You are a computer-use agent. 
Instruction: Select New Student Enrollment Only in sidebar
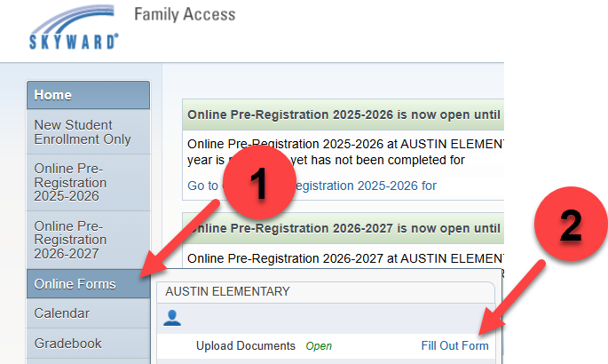[83, 132]
